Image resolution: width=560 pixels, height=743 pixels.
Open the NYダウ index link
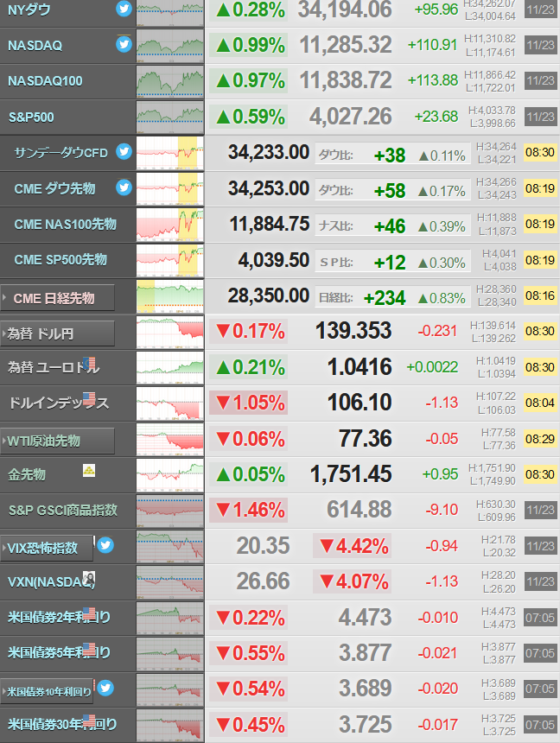coord(29,9)
